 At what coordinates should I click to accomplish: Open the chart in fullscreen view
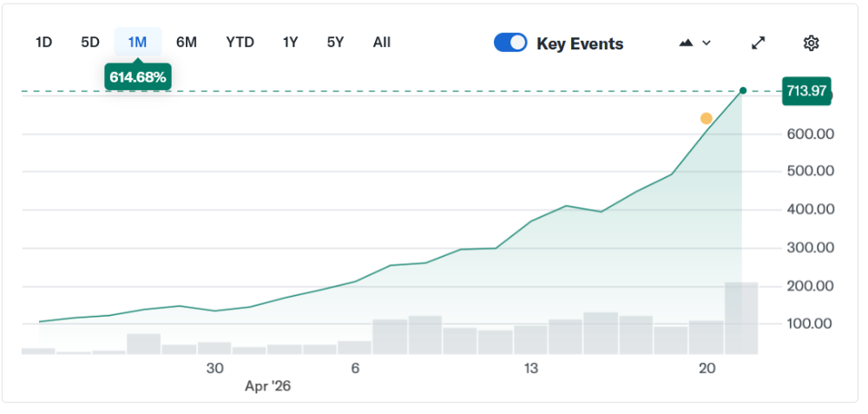759,43
